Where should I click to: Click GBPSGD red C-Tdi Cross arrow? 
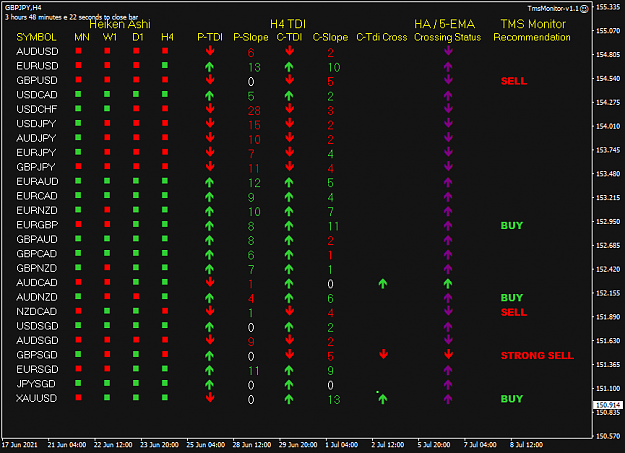[x=383, y=354]
